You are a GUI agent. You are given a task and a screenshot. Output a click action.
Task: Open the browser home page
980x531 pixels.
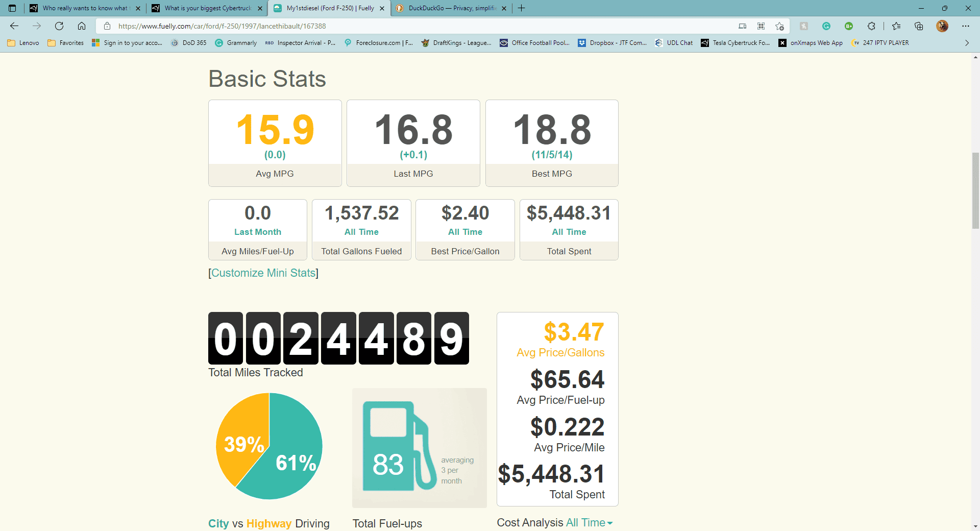82,26
